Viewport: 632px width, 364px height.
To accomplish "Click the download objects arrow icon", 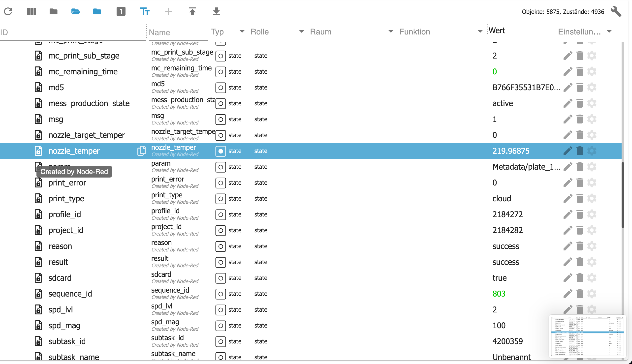I will [x=216, y=11].
